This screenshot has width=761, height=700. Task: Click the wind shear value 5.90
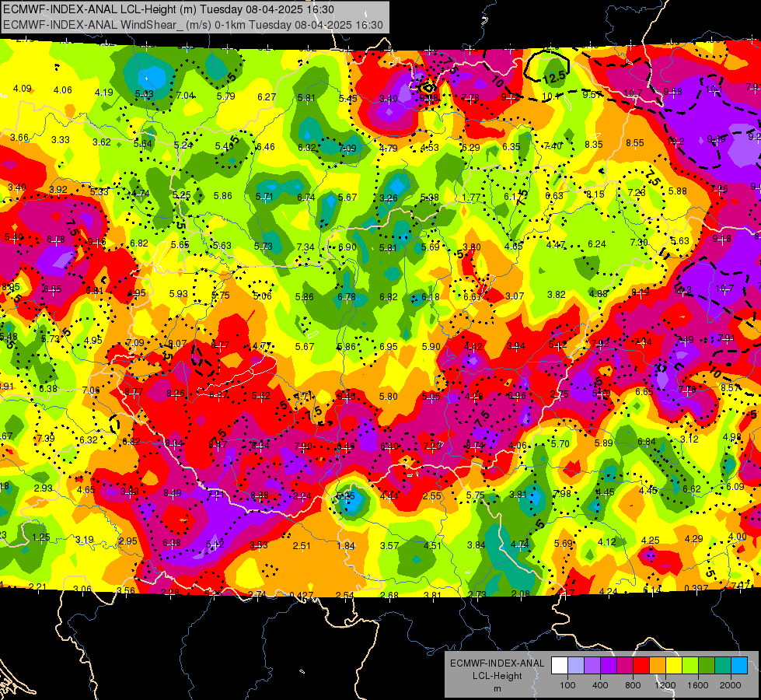431,346
